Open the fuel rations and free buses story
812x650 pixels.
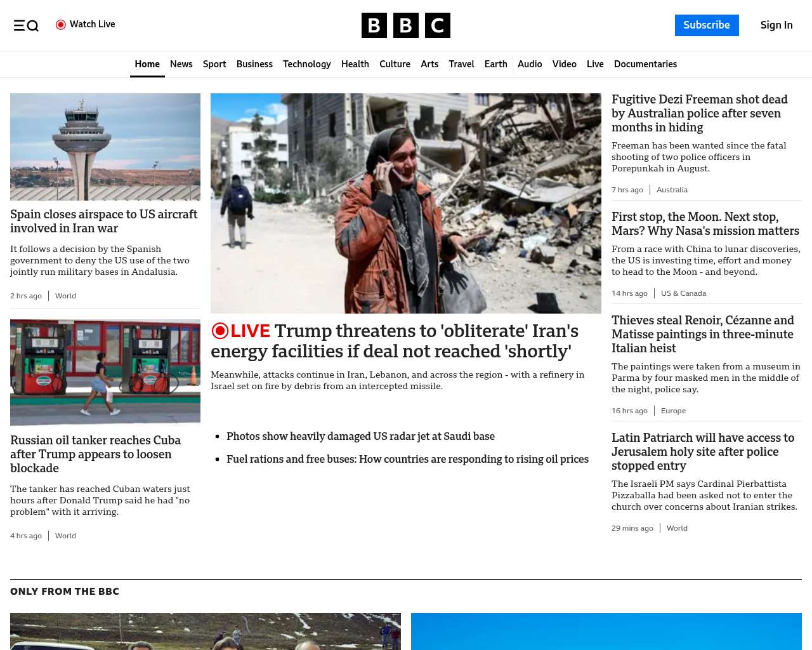(407, 459)
